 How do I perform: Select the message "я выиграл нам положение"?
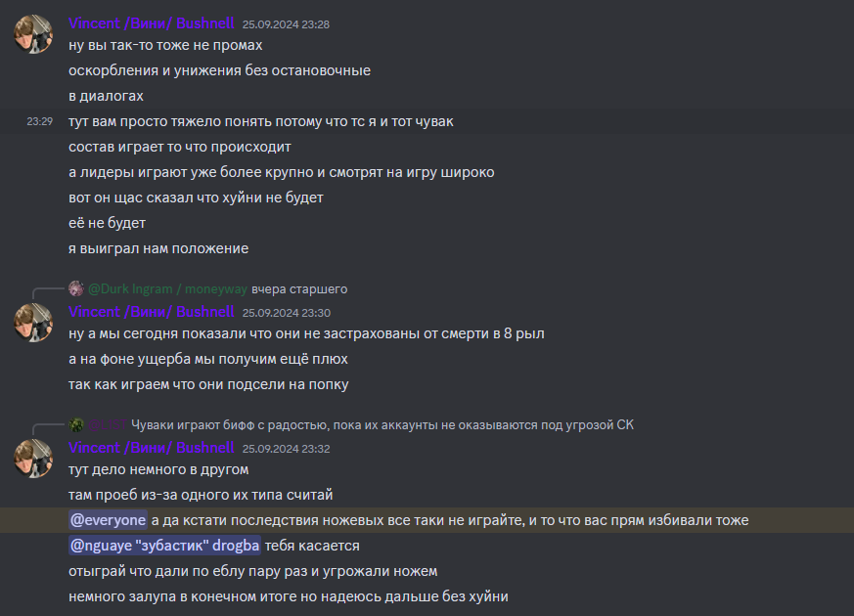(158, 248)
